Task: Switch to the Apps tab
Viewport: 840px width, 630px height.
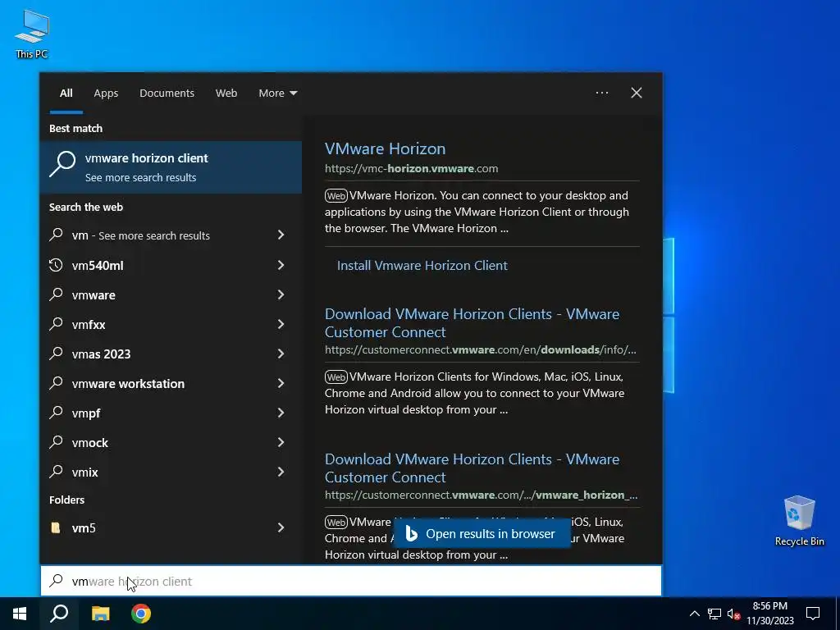Action: [106, 94]
